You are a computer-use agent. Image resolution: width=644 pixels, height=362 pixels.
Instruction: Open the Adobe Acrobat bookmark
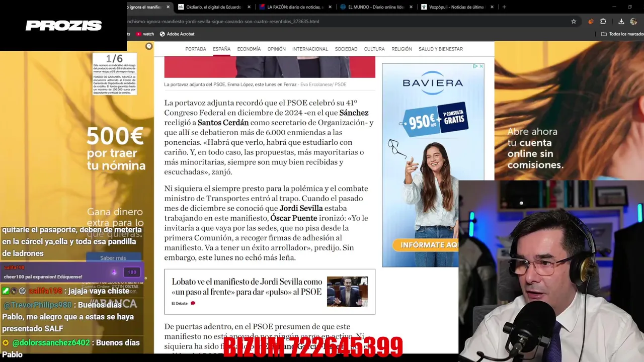pos(177,34)
